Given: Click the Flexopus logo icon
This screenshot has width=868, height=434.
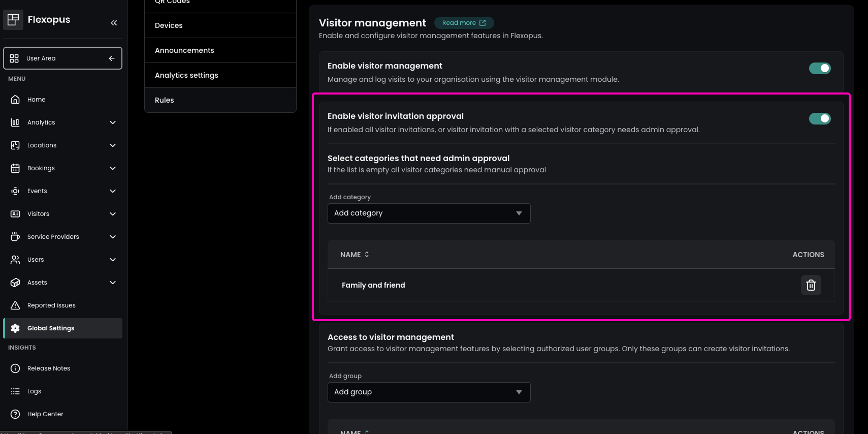Looking at the screenshot, I should pos(13,20).
